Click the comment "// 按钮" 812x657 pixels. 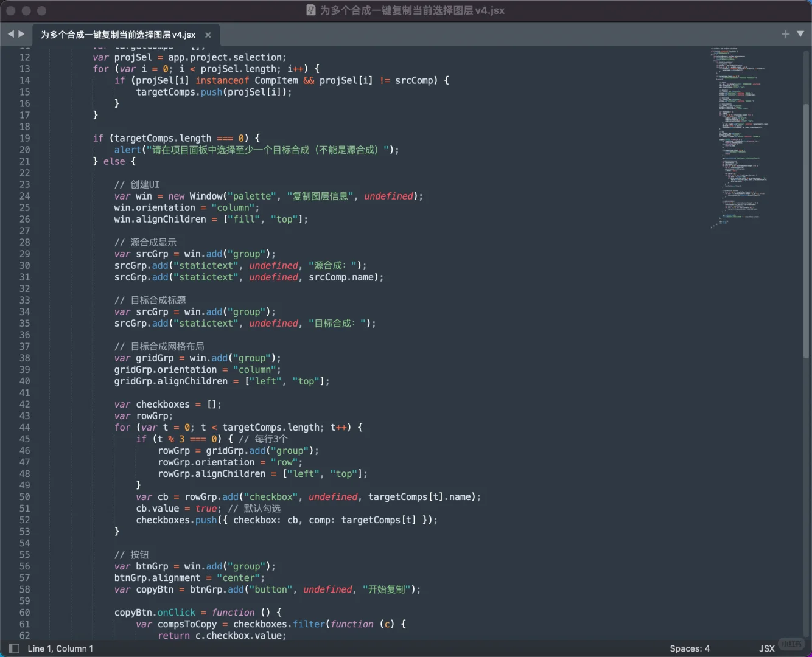[131, 554]
